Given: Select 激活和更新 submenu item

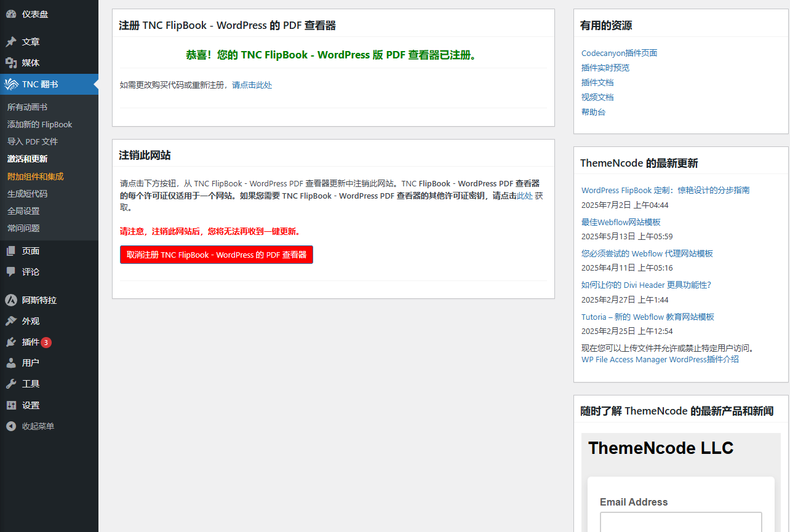Looking at the screenshot, I should (27, 159).
